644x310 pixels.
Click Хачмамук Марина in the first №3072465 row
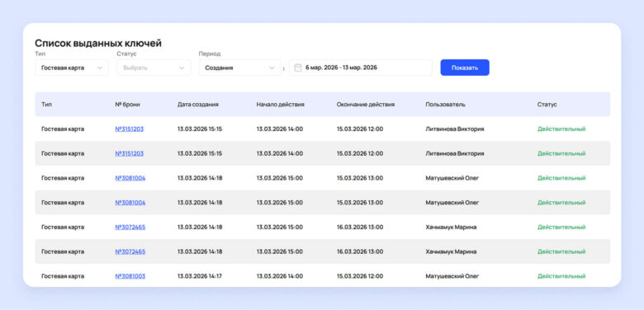[451, 228]
